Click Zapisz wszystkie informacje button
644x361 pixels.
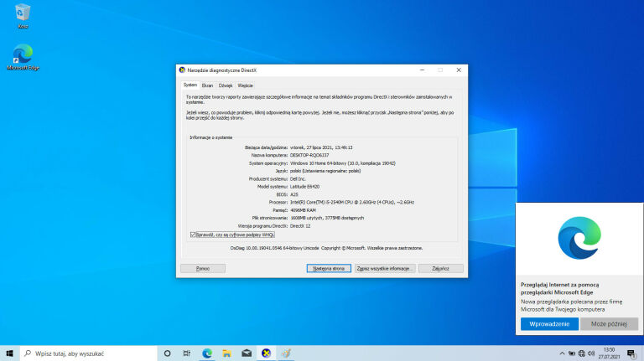pyautogui.click(x=385, y=268)
